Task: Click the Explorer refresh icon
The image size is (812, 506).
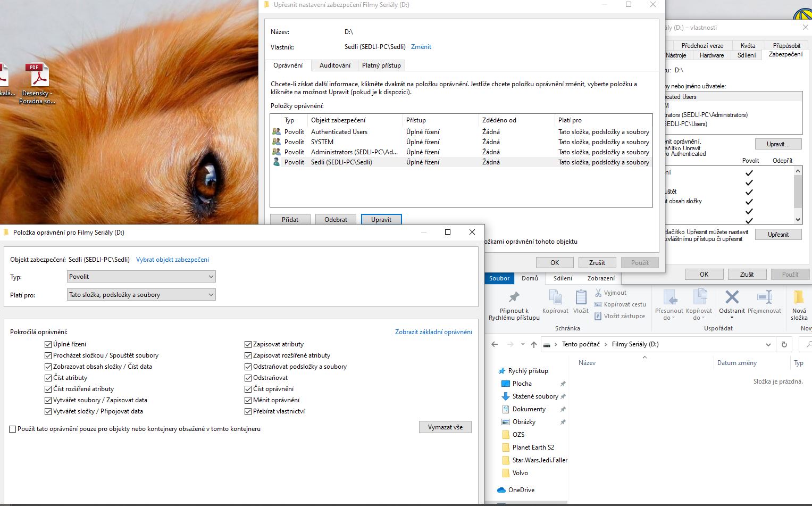Action: click(784, 345)
